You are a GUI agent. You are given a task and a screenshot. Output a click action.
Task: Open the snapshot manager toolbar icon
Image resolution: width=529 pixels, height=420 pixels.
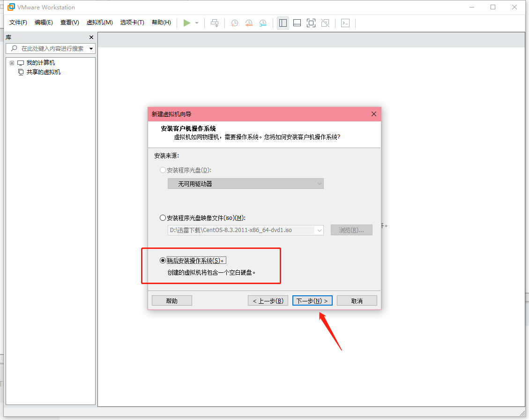[263, 23]
